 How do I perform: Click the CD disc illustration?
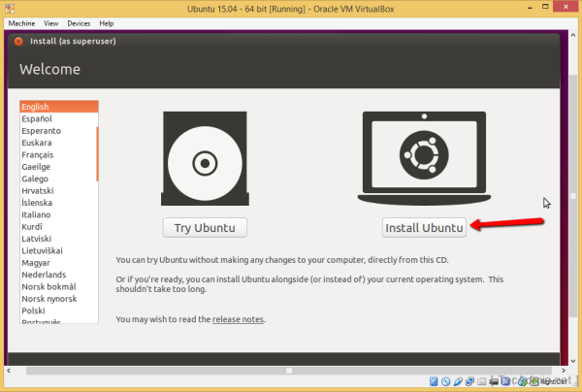pyautogui.click(x=205, y=160)
